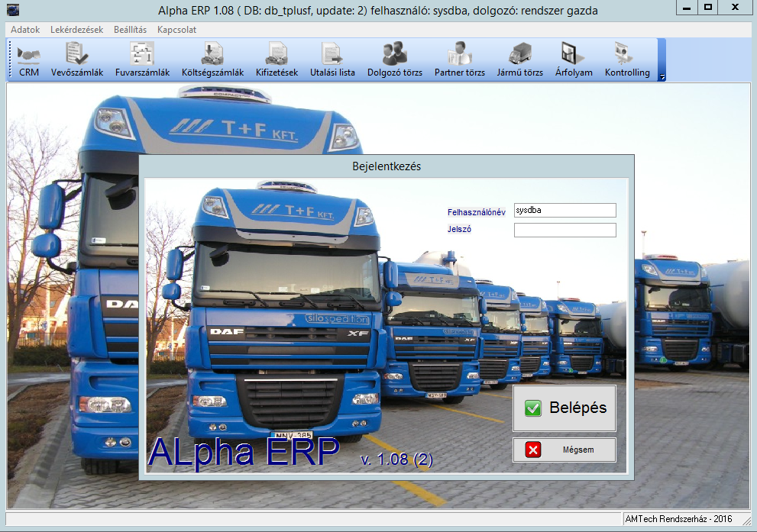Viewport: 757px width, 532px height.
Task: Click the Mégsem cancel button
Action: [x=565, y=450]
